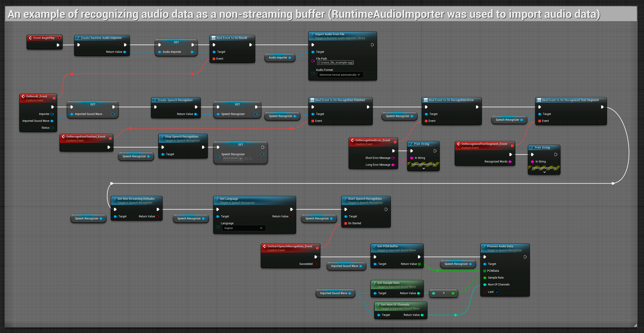Click the green array Return Value pin on Get PCM Buffer

pyautogui.click(x=419, y=264)
